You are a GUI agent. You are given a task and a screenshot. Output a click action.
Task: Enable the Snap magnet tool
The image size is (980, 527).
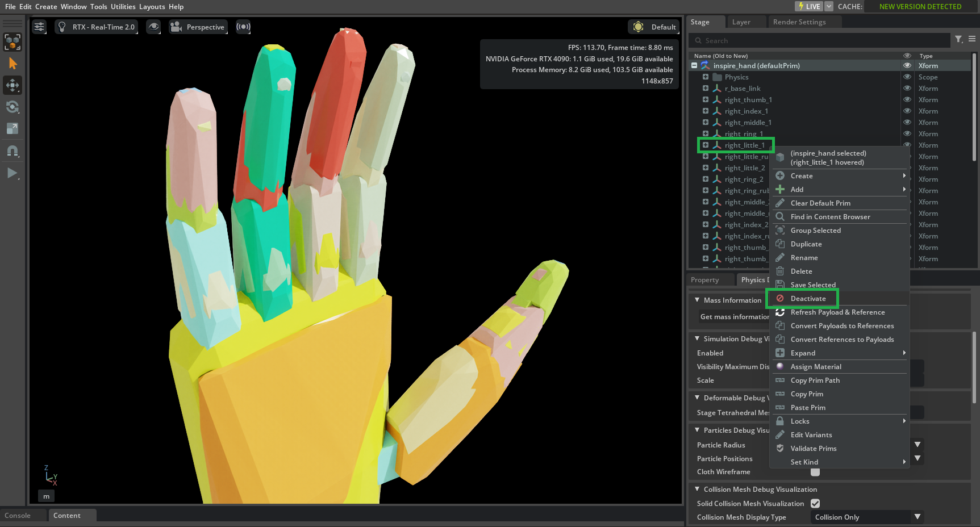[12, 151]
